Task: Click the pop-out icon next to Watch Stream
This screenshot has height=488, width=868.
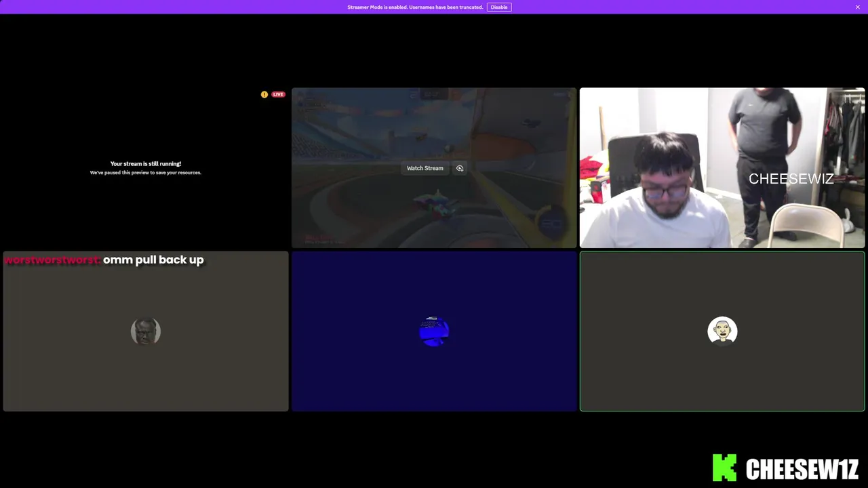Action: click(460, 168)
